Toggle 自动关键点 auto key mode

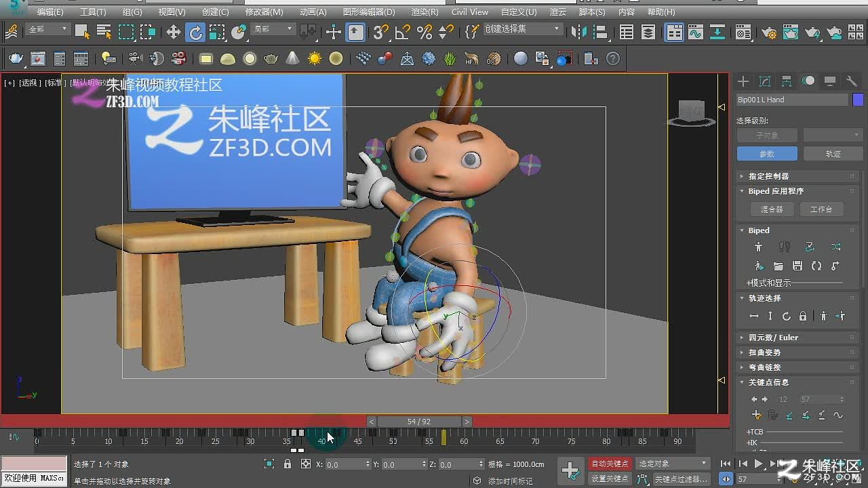coord(610,464)
